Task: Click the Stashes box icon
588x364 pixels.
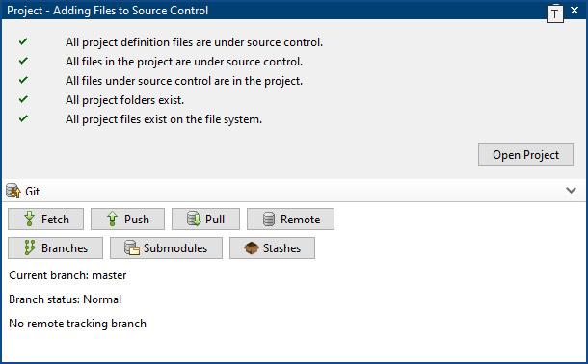Action: click(x=252, y=247)
